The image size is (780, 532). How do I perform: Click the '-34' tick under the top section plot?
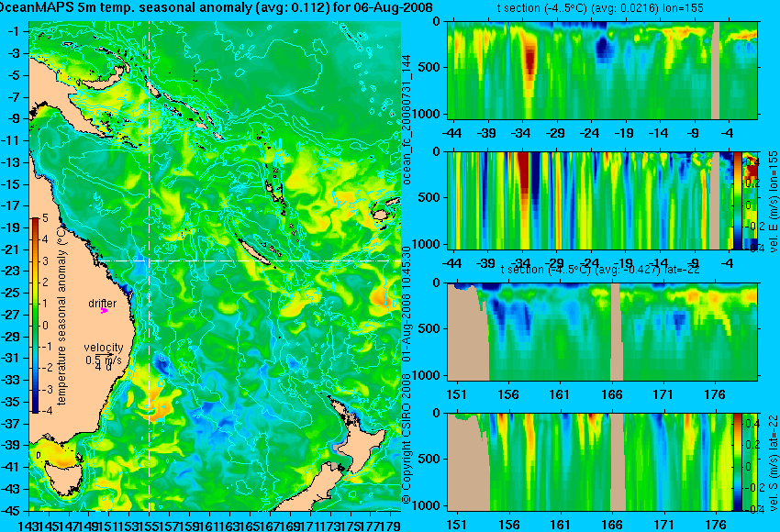[x=521, y=133]
